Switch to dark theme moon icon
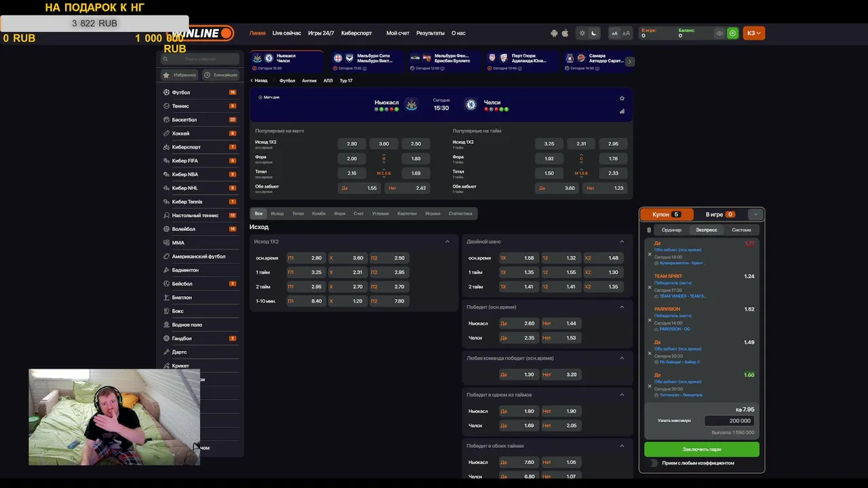868x488 pixels. point(594,33)
